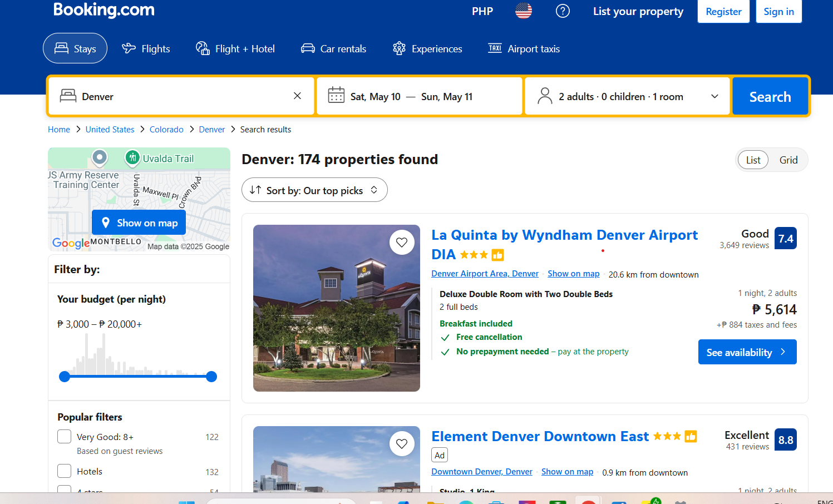Click the PHP currency selector

pyautogui.click(x=482, y=11)
